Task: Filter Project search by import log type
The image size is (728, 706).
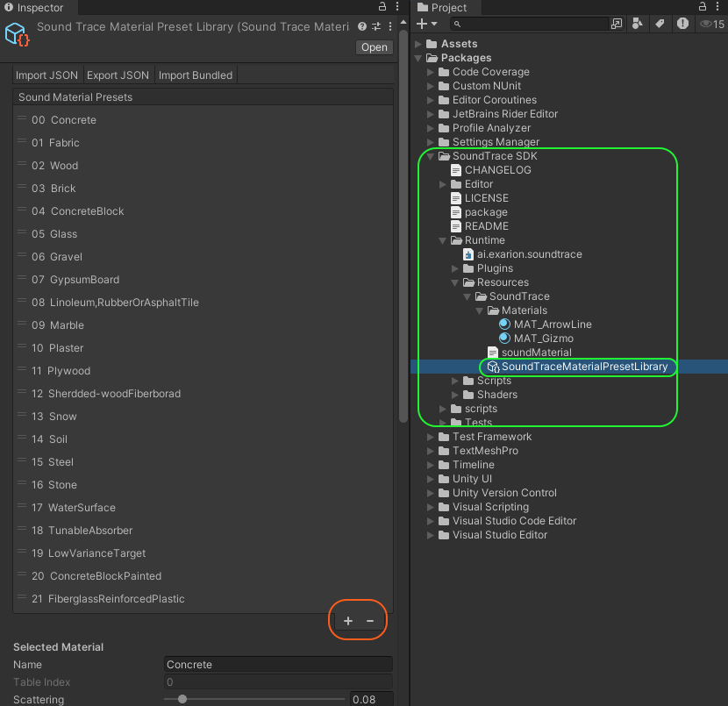Action: (x=682, y=24)
